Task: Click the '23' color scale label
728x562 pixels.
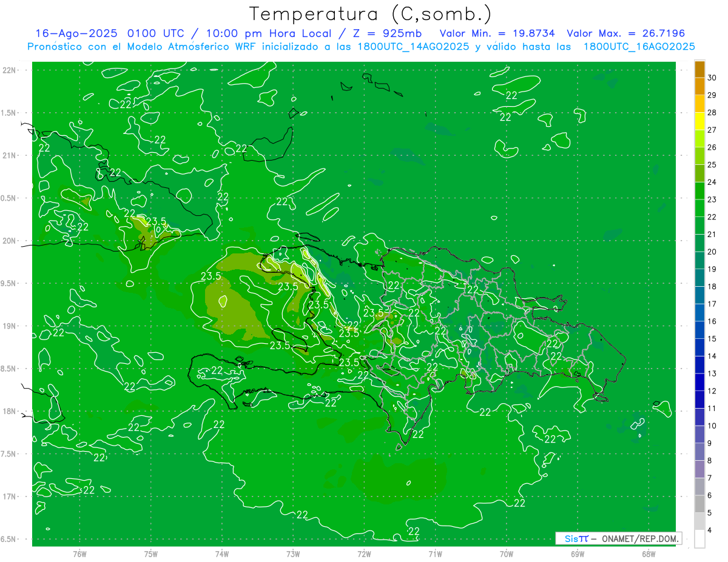Action: (x=712, y=199)
